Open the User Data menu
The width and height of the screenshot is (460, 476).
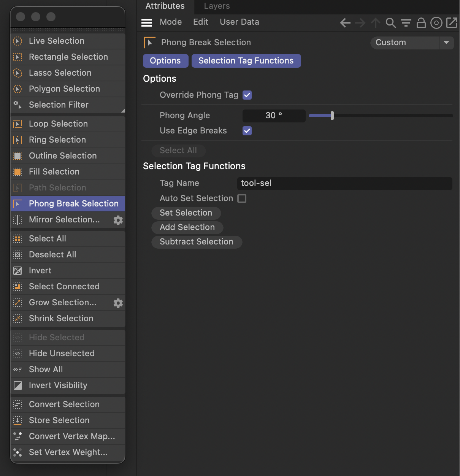240,22
